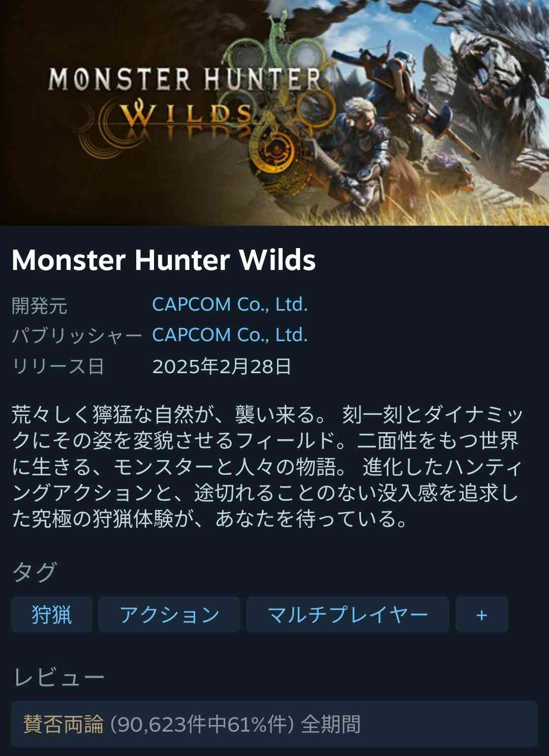Viewport: 549px width, 756px height.
Task: Click the 賛否両論 rating text
Action: click(64, 724)
